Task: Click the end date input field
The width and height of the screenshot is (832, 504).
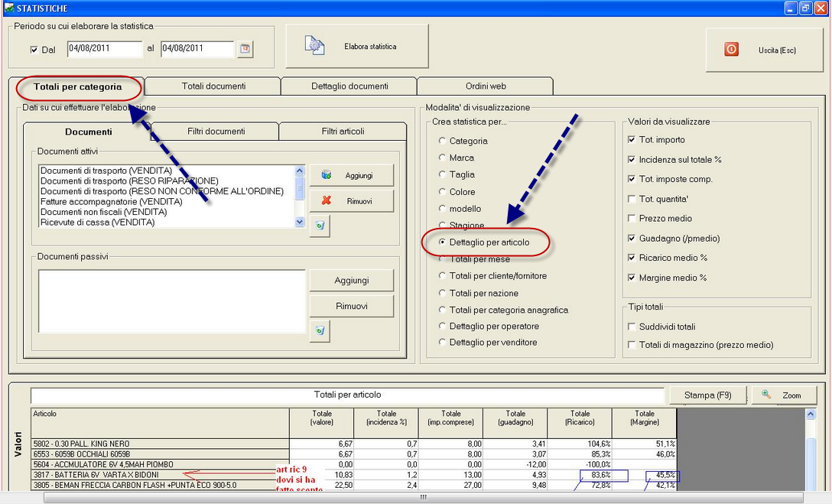Action: (197, 49)
